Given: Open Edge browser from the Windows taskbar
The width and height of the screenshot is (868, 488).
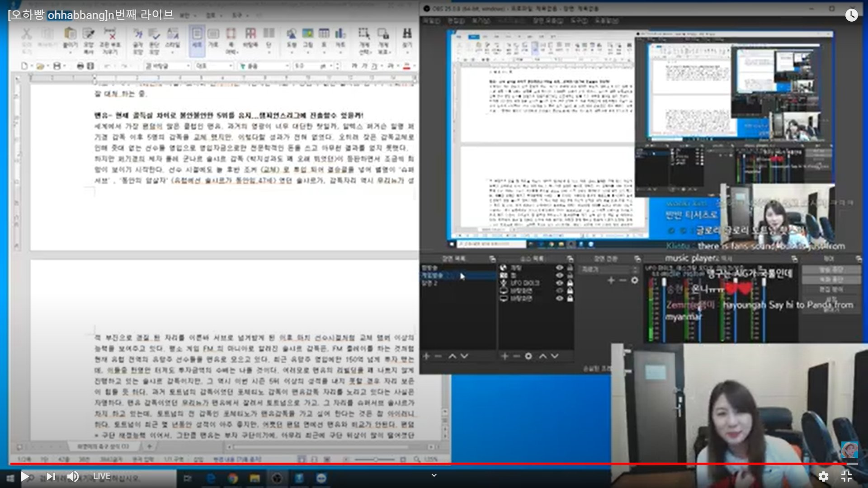Looking at the screenshot, I should click(x=211, y=478).
